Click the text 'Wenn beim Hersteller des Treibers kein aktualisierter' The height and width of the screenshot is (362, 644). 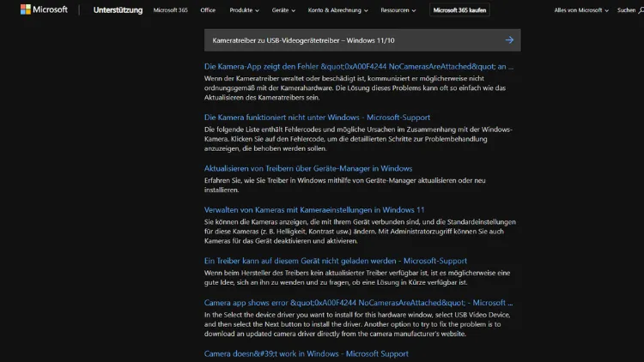(284, 273)
